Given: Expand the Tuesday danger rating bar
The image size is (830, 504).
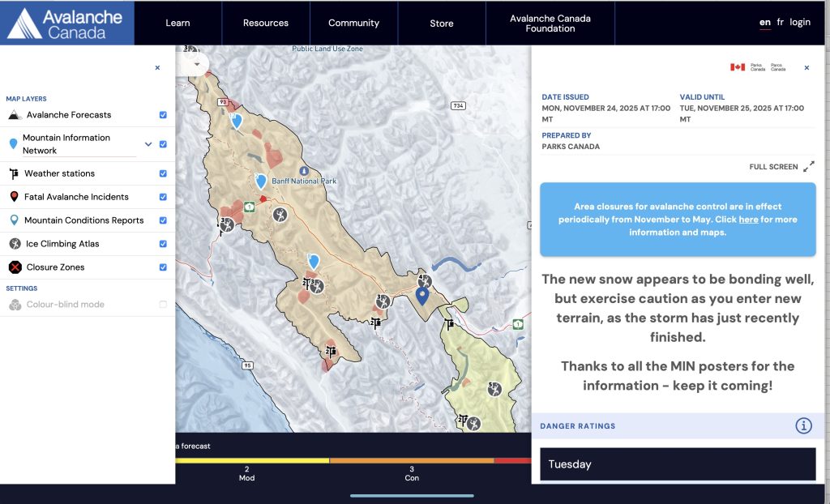Looking at the screenshot, I should pos(677,464).
